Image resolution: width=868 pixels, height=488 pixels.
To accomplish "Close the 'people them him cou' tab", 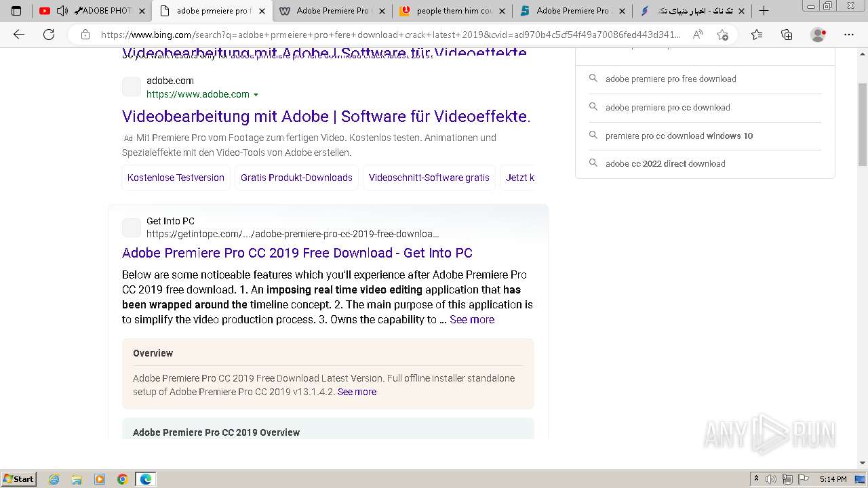I will pos(502,11).
